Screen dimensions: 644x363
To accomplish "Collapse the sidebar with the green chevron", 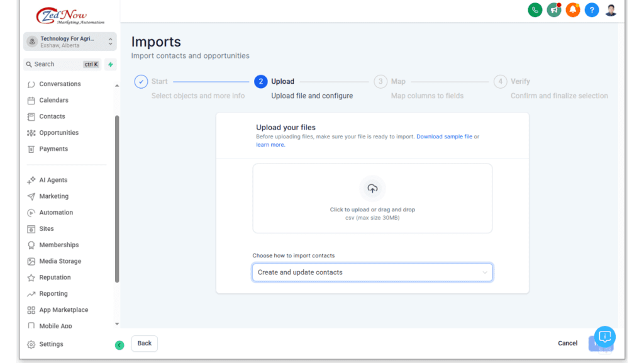I will [x=119, y=345].
